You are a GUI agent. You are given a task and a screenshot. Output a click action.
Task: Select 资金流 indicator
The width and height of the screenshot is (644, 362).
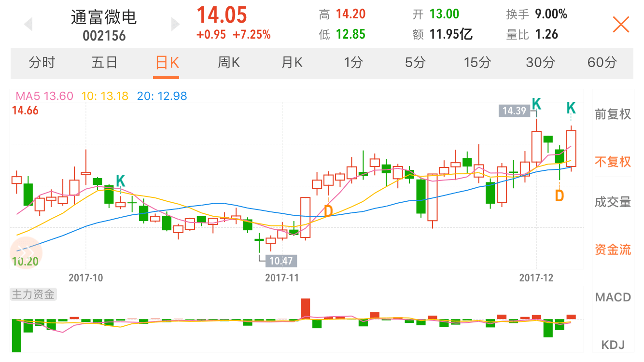pos(613,250)
